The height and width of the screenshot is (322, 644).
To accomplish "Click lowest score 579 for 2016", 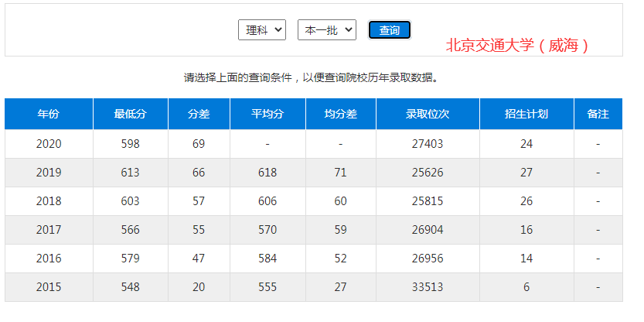I will coord(130,259).
